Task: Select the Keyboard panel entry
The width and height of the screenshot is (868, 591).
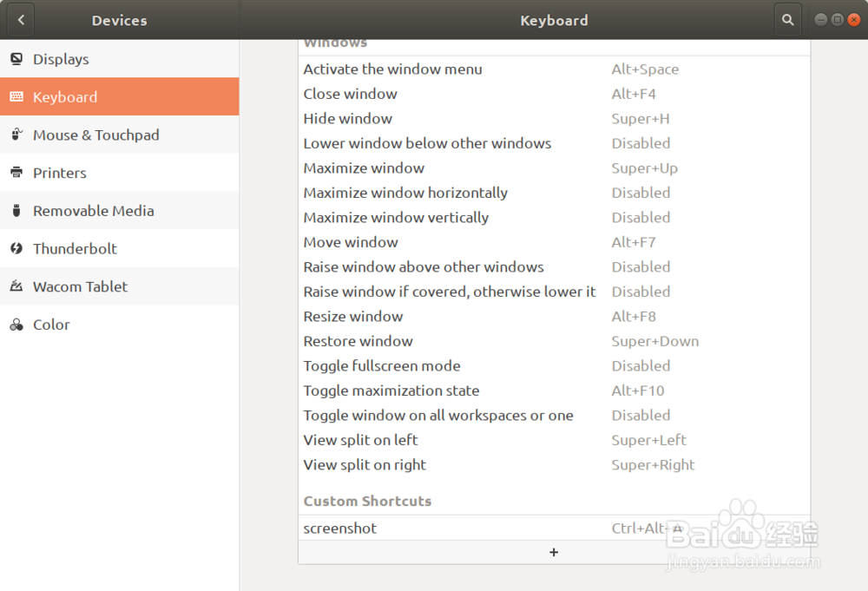Action: tap(120, 97)
